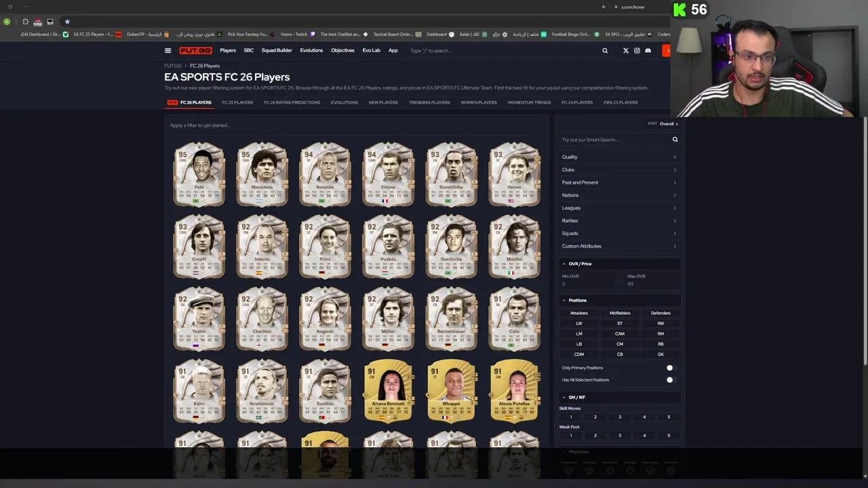Switch to the Momentum Trends tab

point(529,102)
